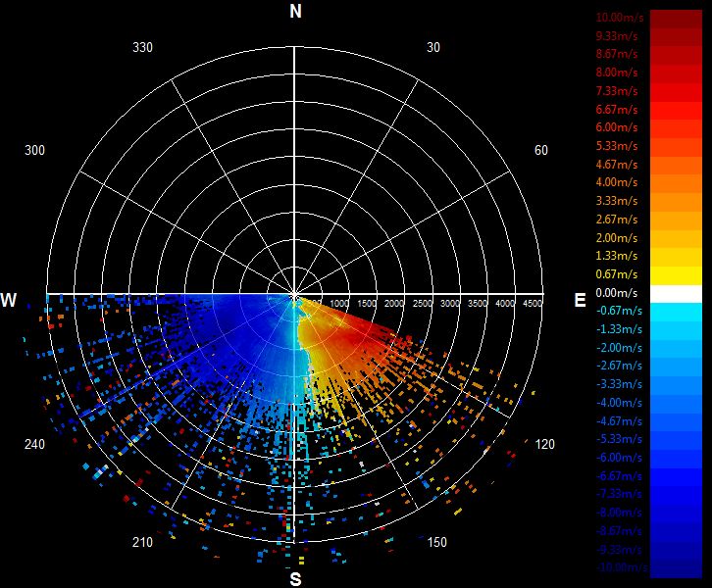712x588 pixels.
Task: Click the -2.67m/s legend label
Action: [x=619, y=366]
